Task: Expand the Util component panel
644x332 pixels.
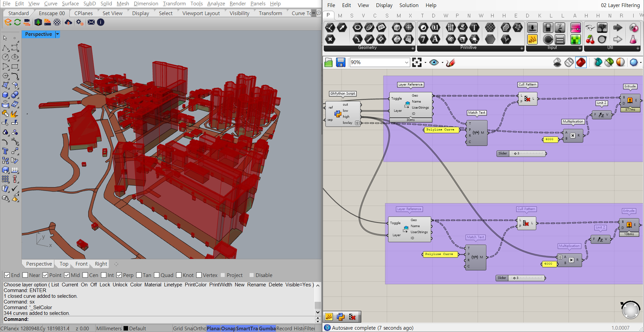Action: click(x=638, y=48)
